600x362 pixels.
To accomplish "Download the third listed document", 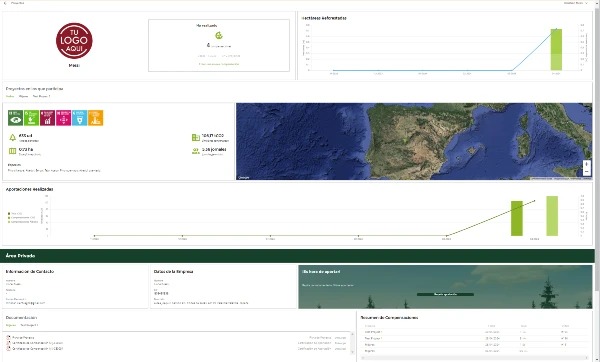I will coord(340,349).
